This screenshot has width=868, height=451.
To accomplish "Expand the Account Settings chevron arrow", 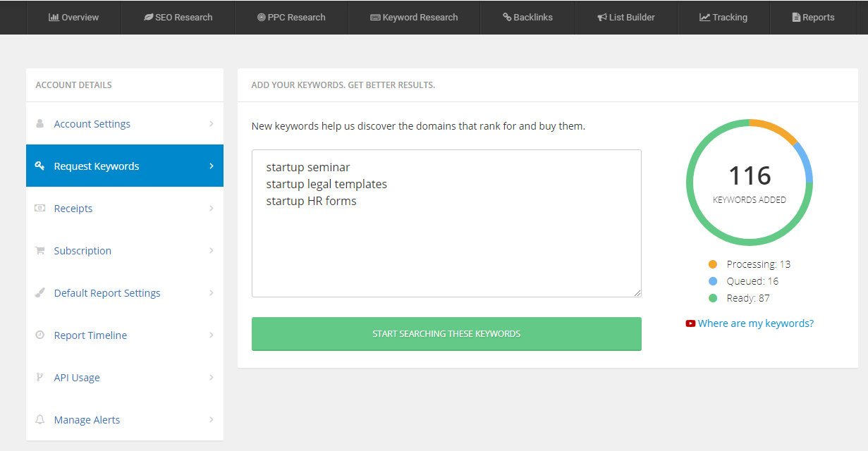I will (212, 123).
